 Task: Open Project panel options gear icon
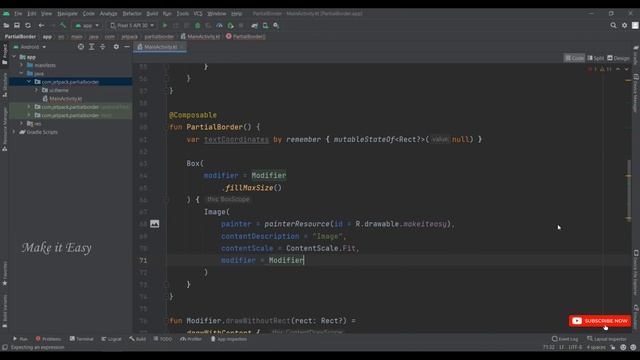click(x=116, y=47)
